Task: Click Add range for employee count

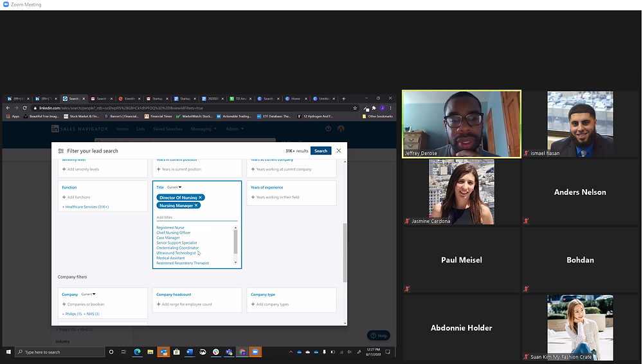Action: tap(185, 304)
